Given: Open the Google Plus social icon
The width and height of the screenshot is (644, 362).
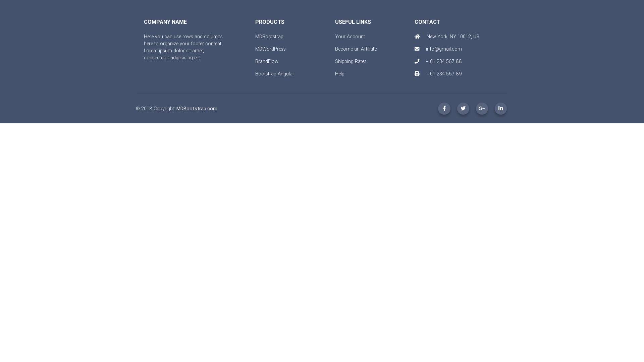Looking at the screenshot, I should point(482,109).
